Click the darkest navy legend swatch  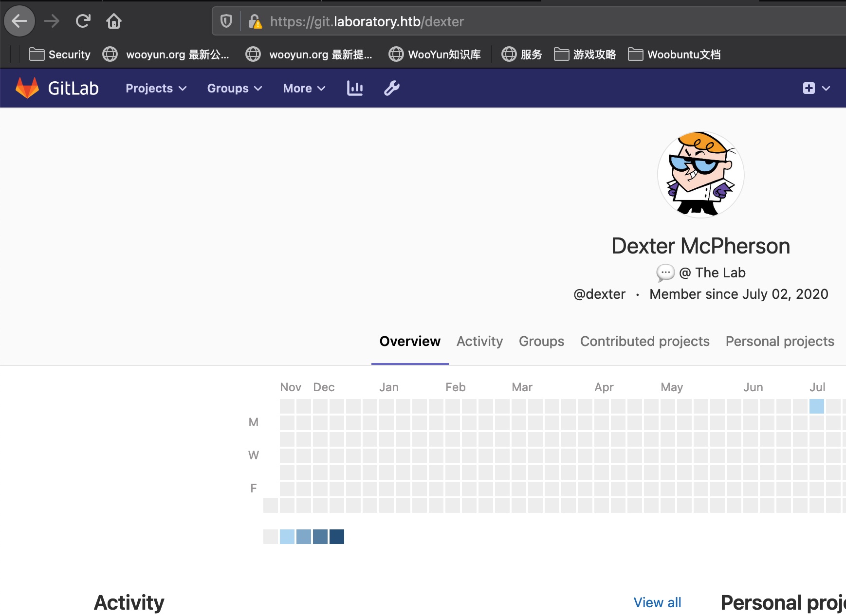click(337, 537)
